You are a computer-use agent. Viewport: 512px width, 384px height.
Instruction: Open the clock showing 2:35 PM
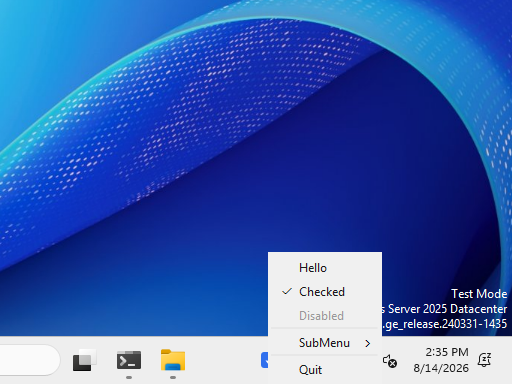pos(441,360)
